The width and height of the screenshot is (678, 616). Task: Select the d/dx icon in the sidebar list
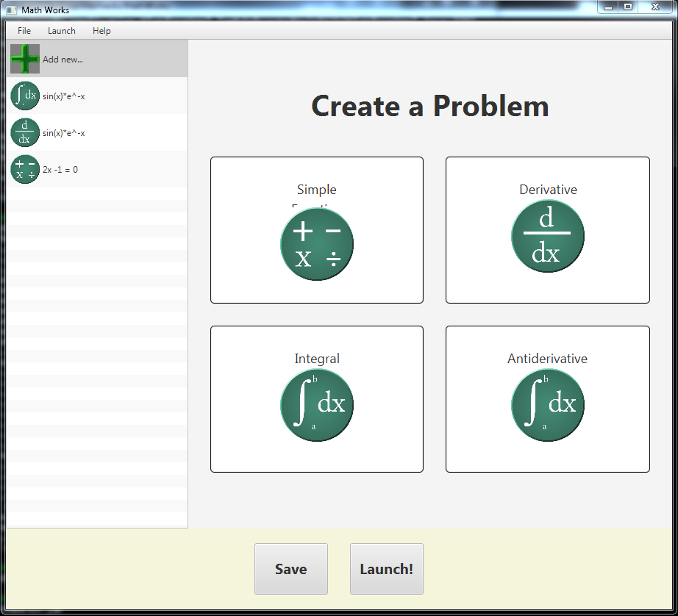(x=25, y=132)
